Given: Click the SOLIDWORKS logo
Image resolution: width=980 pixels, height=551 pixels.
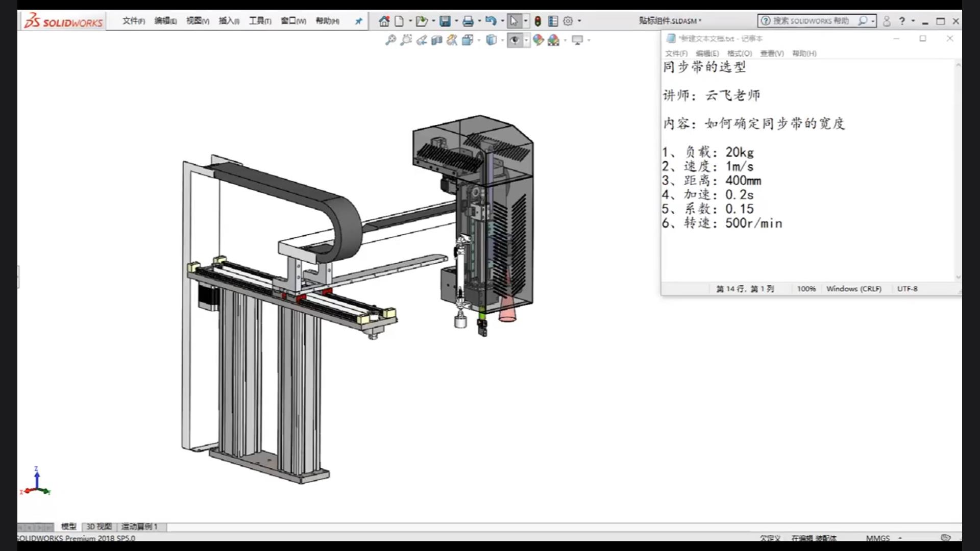Looking at the screenshot, I should [x=64, y=21].
